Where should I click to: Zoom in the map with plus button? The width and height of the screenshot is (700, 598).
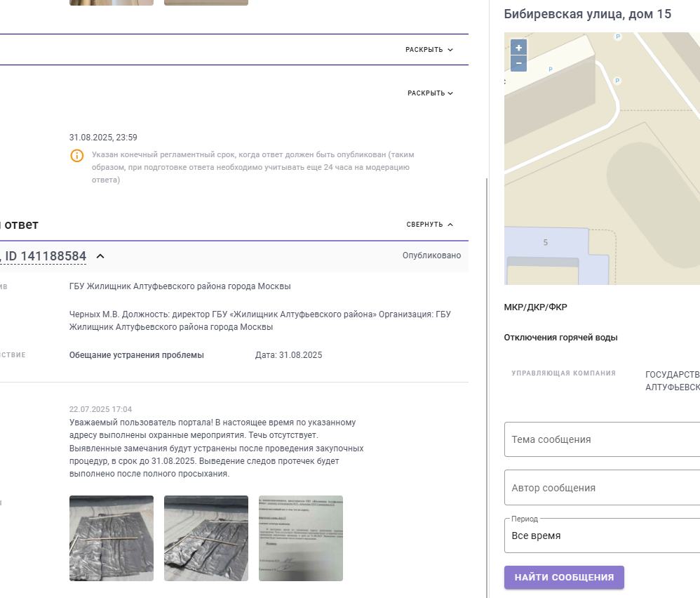(x=518, y=47)
